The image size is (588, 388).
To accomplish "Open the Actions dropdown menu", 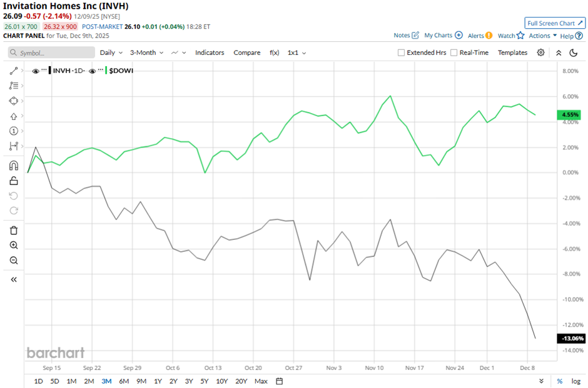I will pyautogui.click(x=542, y=36).
